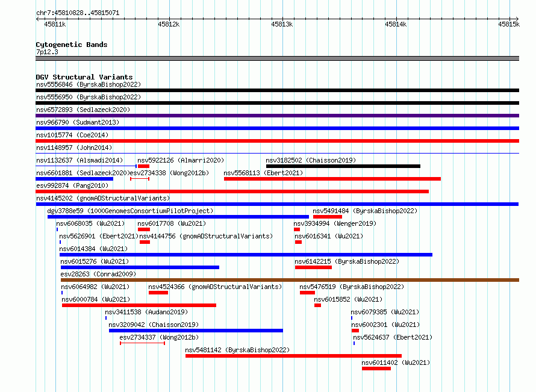
Task: Click nsv4145202 (gnomADStructuralVariants) label
Action: coord(103,198)
